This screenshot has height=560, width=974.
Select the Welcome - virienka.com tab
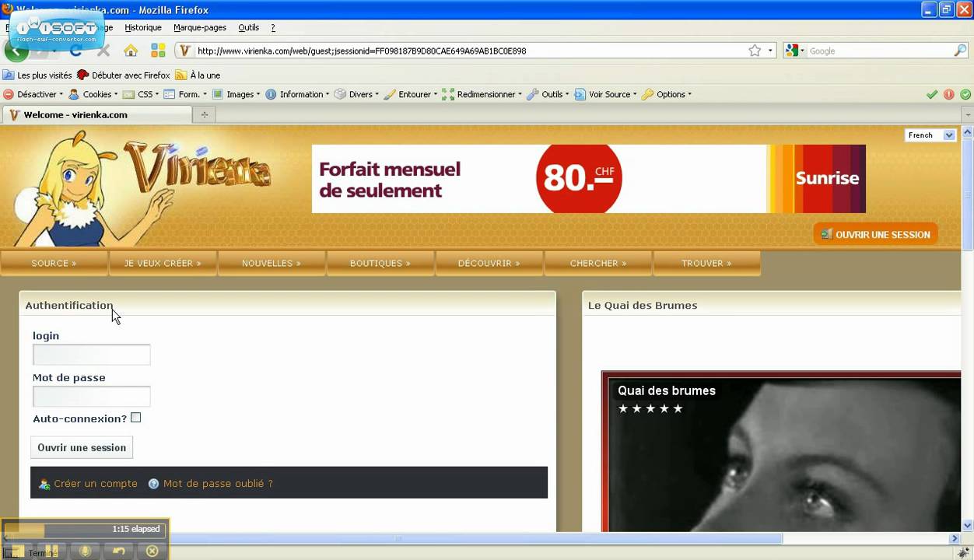[x=96, y=114]
